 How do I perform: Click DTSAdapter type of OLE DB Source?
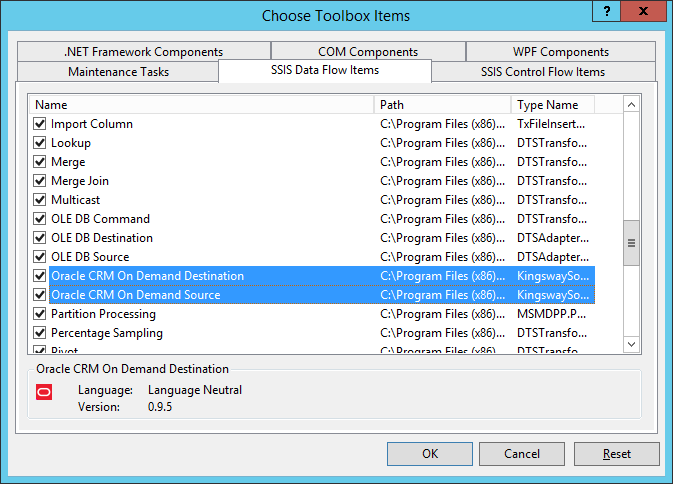point(553,257)
